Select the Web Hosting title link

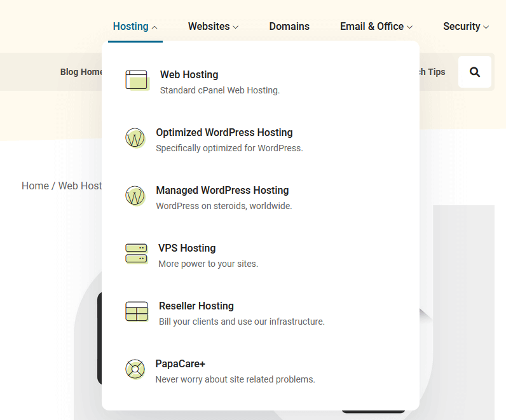[189, 74]
